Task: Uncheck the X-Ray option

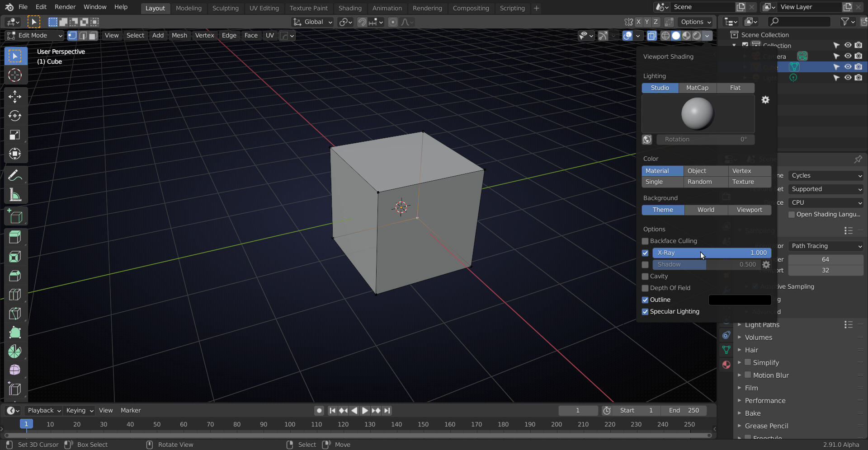Action: (x=645, y=253)
